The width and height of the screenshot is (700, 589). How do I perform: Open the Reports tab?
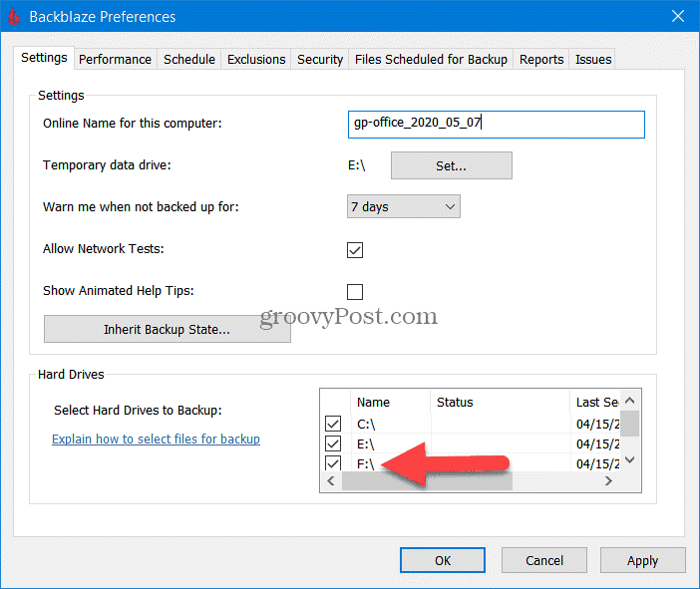point(541,60)
